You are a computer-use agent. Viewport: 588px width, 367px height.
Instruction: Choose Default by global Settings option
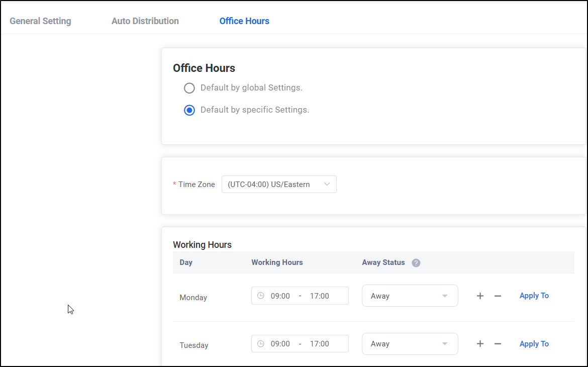click(189, 88)
